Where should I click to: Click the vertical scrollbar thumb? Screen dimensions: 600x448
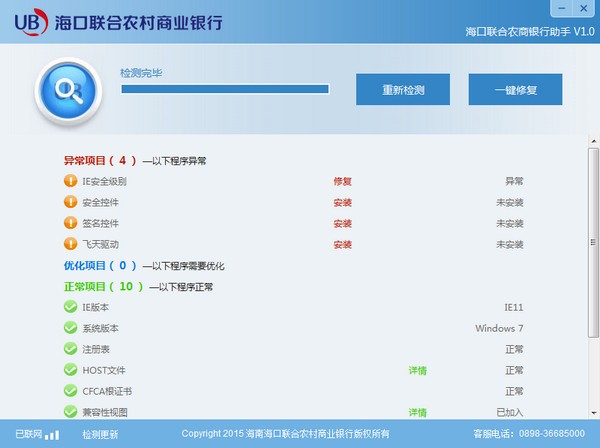(x=593, y=243)
